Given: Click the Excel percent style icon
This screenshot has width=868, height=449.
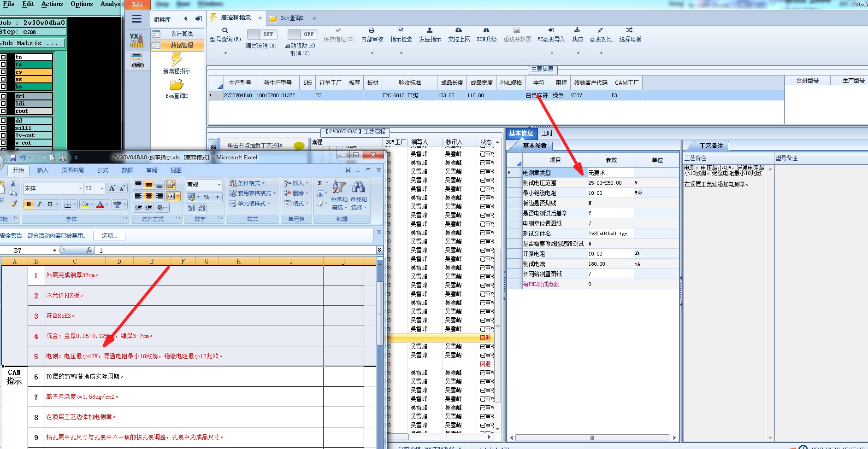Looking at the screenshot, I should 207,197.
